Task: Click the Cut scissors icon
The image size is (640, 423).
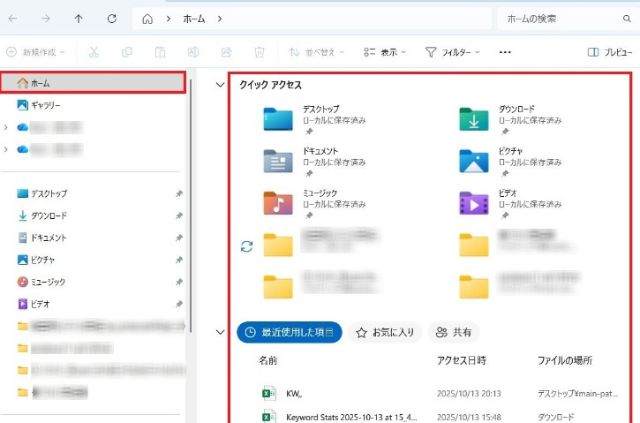Action: pyautogui.click(x=93, y=52)
